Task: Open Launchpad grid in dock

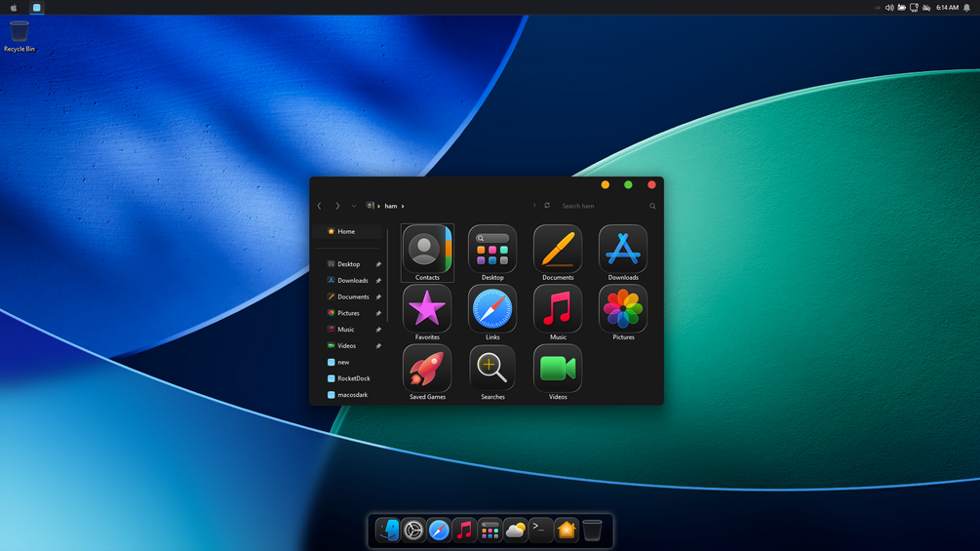Action: click(x=490, y=531)
